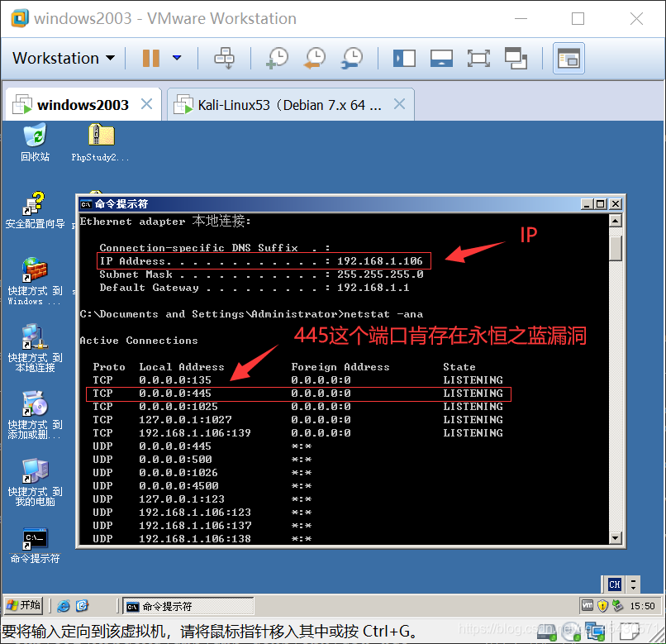Open the Workstation menu
This screenshot has width=666, height=644.
pos(64,58)
